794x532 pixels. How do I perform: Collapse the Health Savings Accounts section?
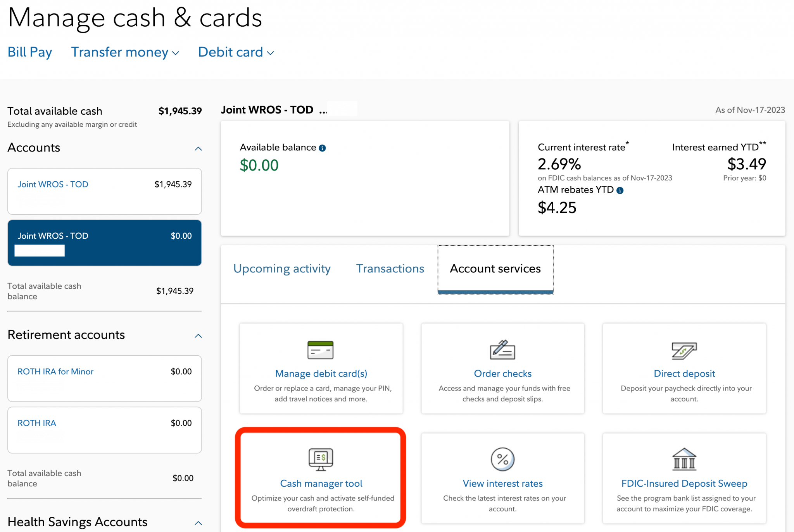click(x=198, y=523)
